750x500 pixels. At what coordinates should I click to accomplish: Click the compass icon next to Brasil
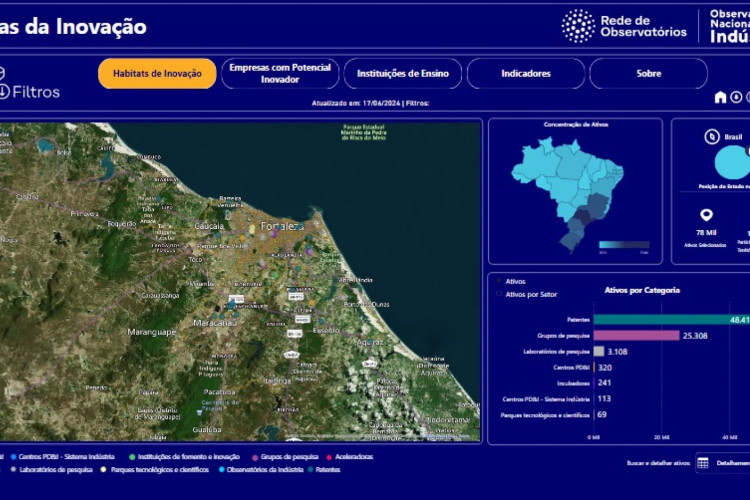712,137
